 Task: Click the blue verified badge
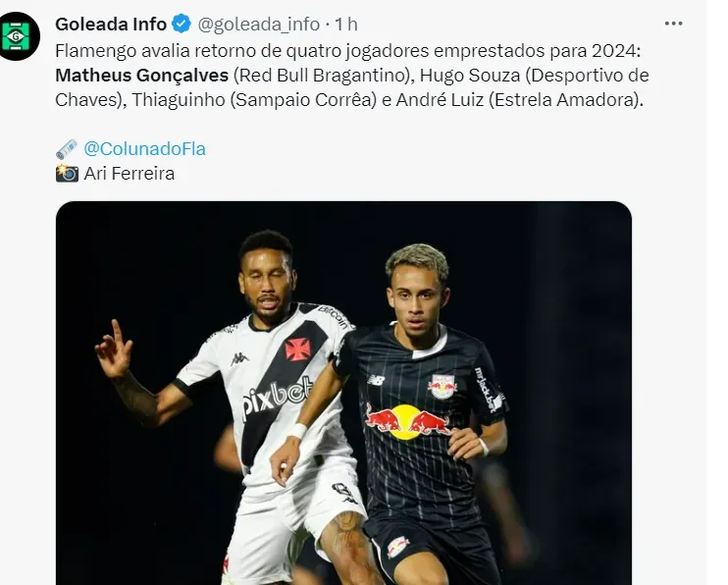(x=182, y=24)
